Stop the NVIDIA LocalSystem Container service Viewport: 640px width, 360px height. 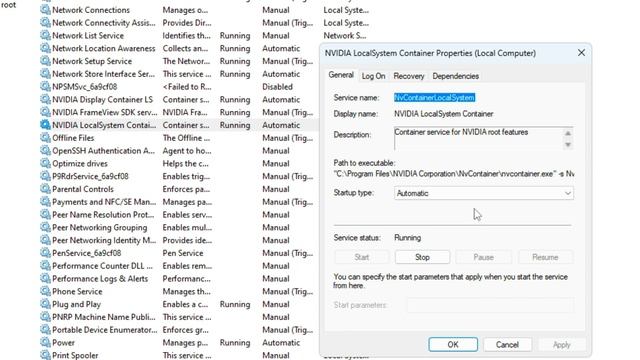click(x=422, y=257)
